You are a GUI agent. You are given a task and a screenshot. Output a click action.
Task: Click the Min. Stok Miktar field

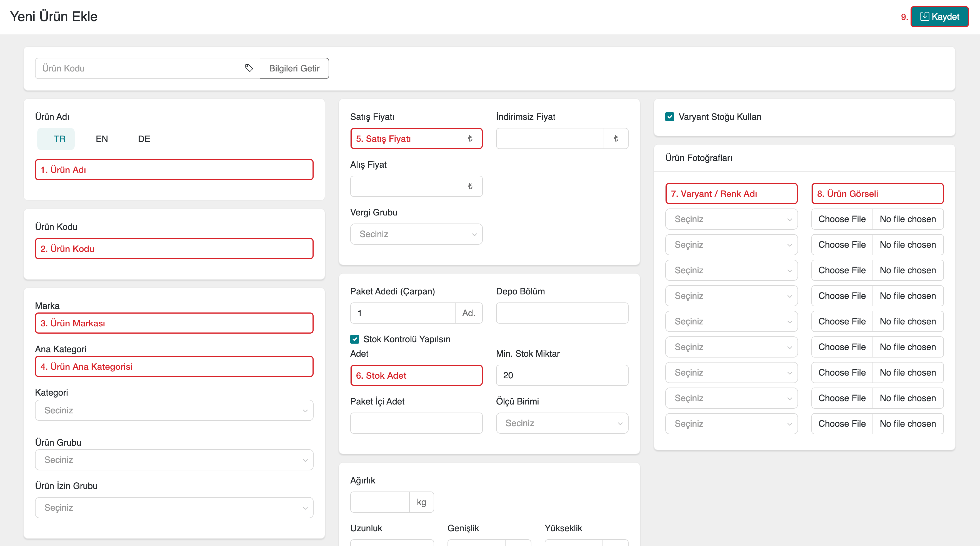pyautogui.click(x=562, y=375)
